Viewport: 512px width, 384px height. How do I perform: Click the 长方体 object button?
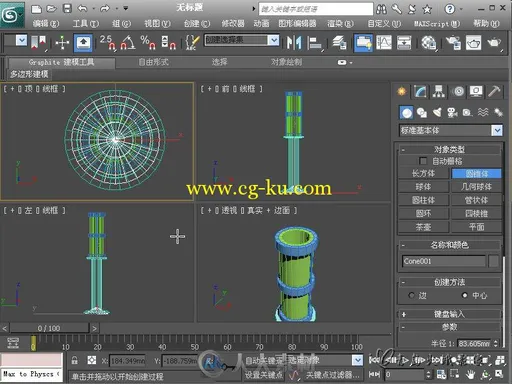[423, 173]
